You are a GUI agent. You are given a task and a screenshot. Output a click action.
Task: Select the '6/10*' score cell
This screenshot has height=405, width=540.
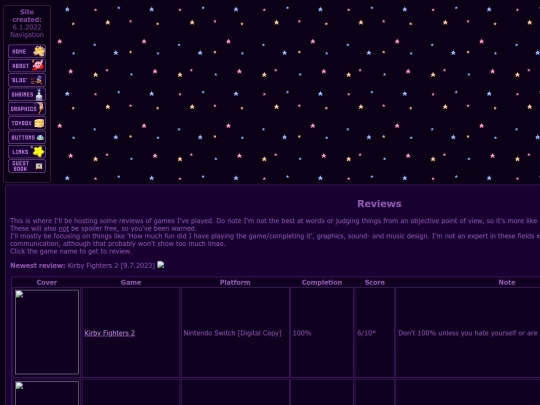[375, 332]
